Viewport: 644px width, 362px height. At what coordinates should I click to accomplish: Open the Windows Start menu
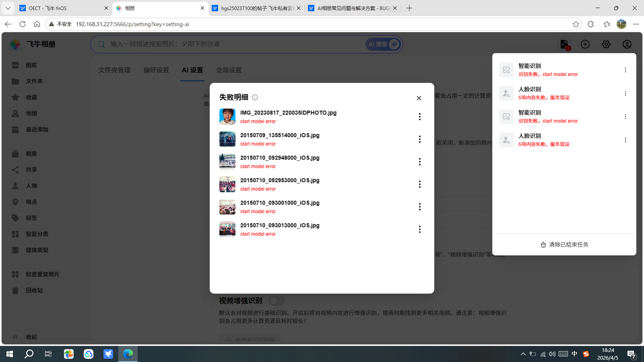pyautogui.click(x=10, y=354)
